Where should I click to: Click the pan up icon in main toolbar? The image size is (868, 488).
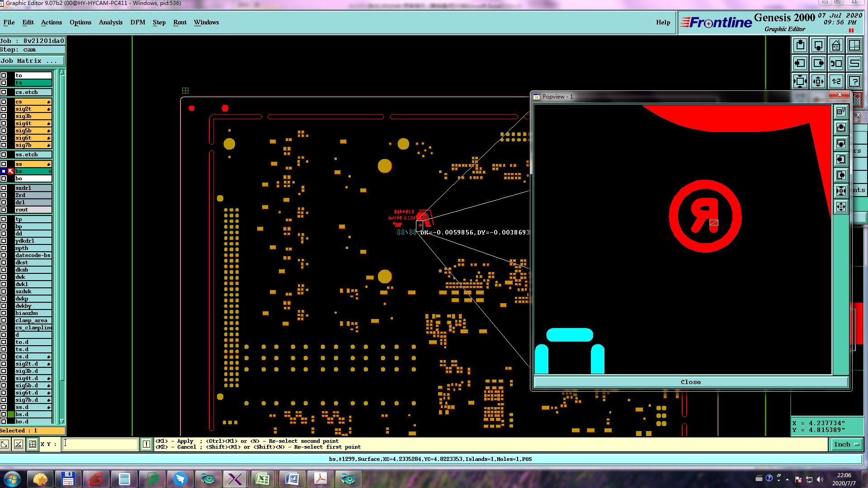pyautogui.click(x=800, y=46)
